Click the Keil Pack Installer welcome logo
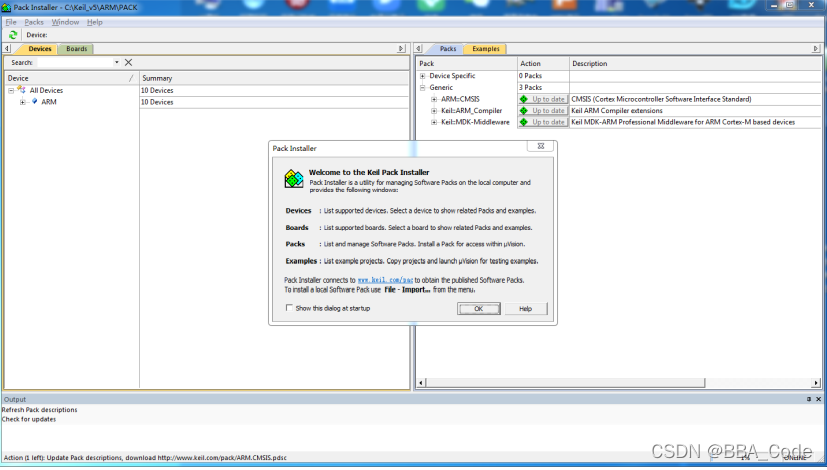The height and width of the screenshot is (470, 827). click(294, 178)
